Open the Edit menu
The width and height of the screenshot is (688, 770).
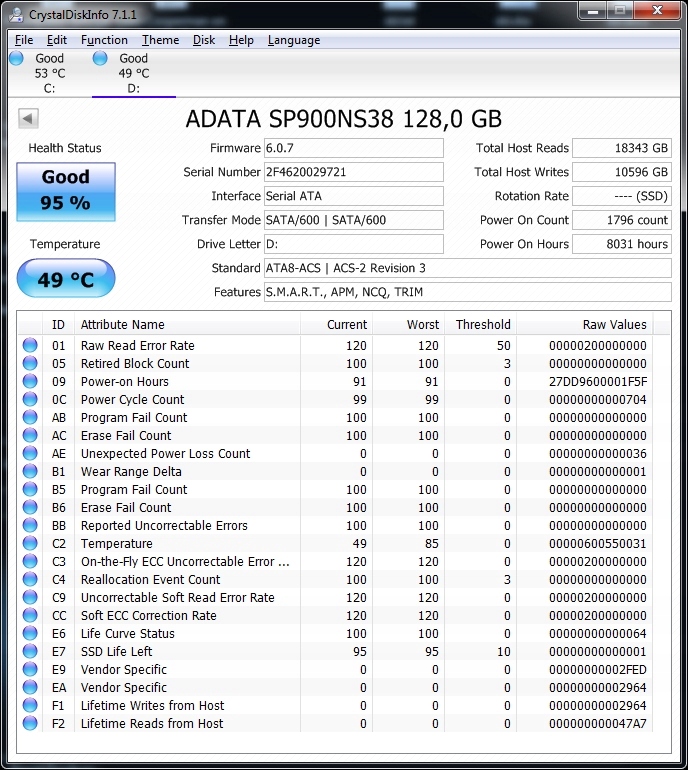(x=57, y=40)
